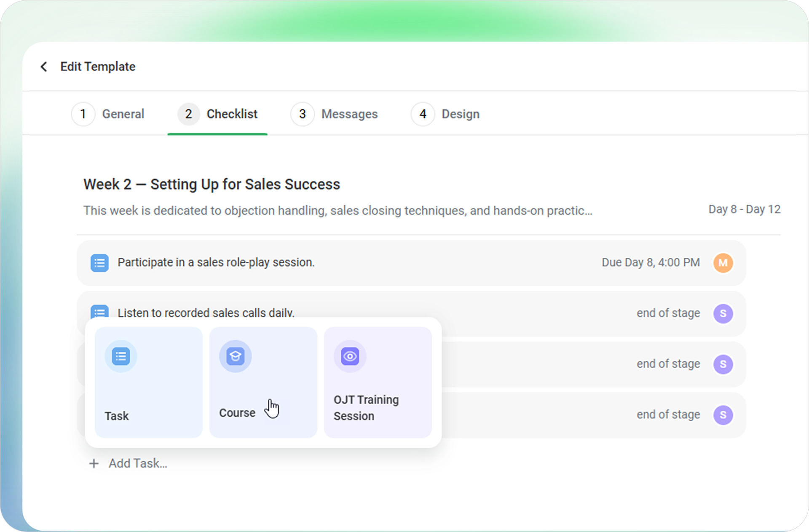
Task: Click the back arrow beside Edit Template
Action: point(44,67)
